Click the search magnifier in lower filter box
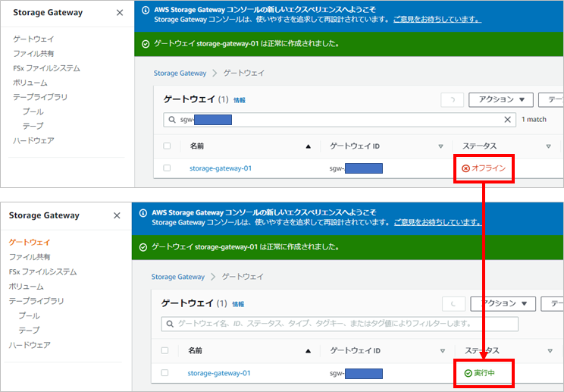 pos(170,324)
